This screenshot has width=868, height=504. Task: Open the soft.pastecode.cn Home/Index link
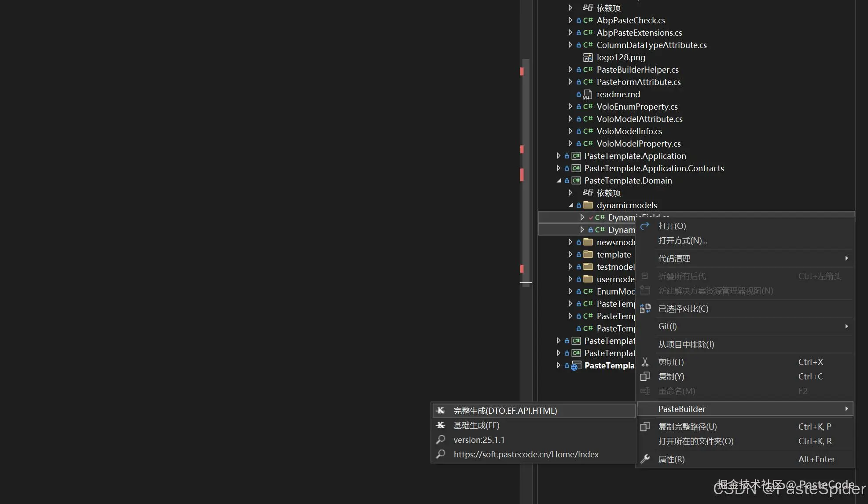pyautogui.click(x=526, y=454)
